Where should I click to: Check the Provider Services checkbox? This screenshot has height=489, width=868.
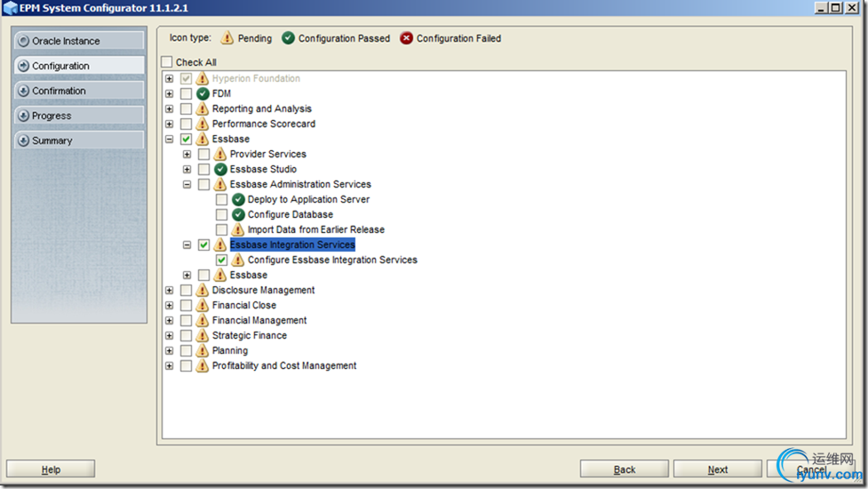coord(203,154)
